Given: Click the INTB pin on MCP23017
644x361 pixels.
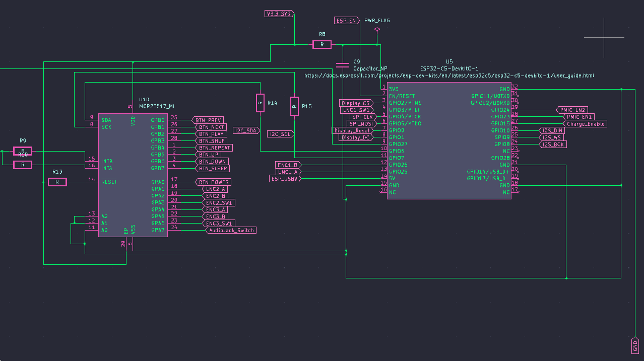Looking at the screenshot, I should point(106,161).
